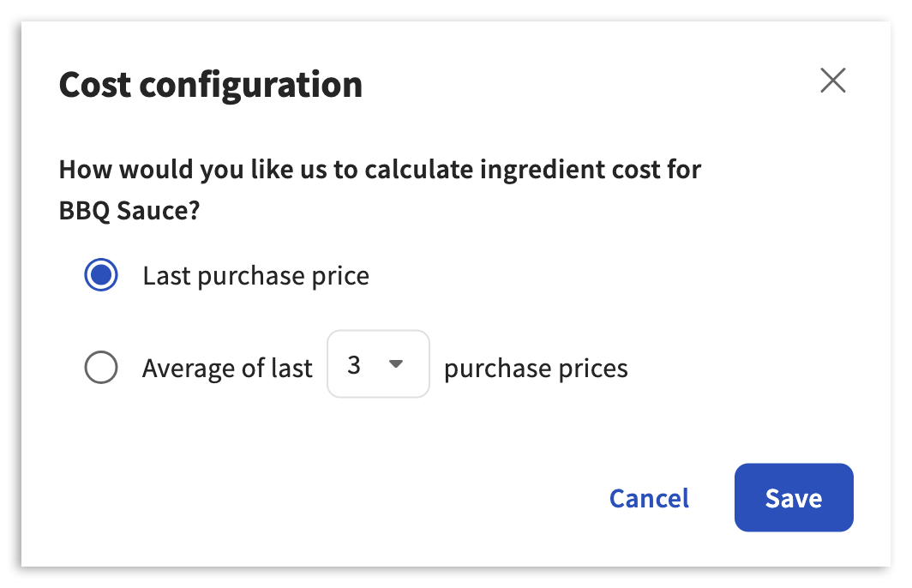
Task: Click the "BBQ Sauce?" text
Action: coord(129,211)
